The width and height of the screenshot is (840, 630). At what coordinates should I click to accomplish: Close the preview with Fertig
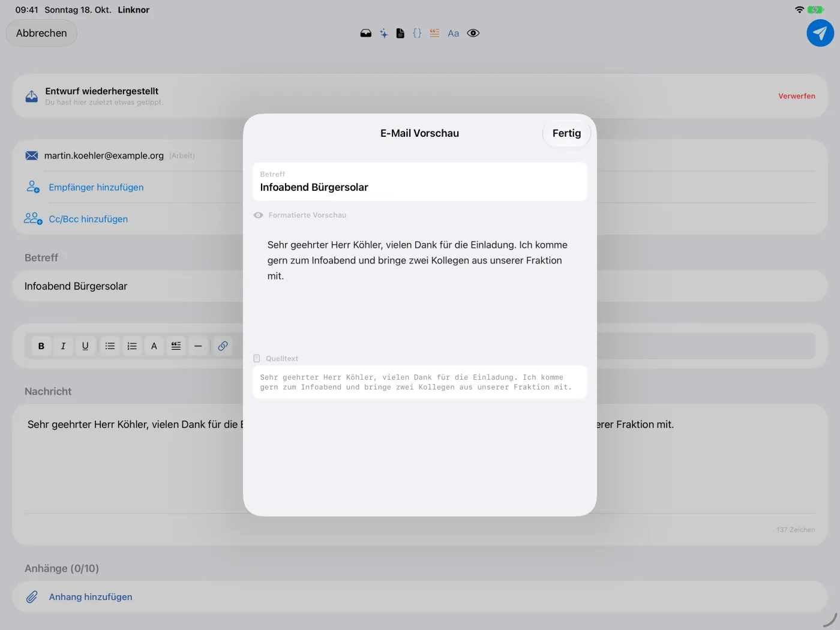pyautogui.click(x=566, y=133)
